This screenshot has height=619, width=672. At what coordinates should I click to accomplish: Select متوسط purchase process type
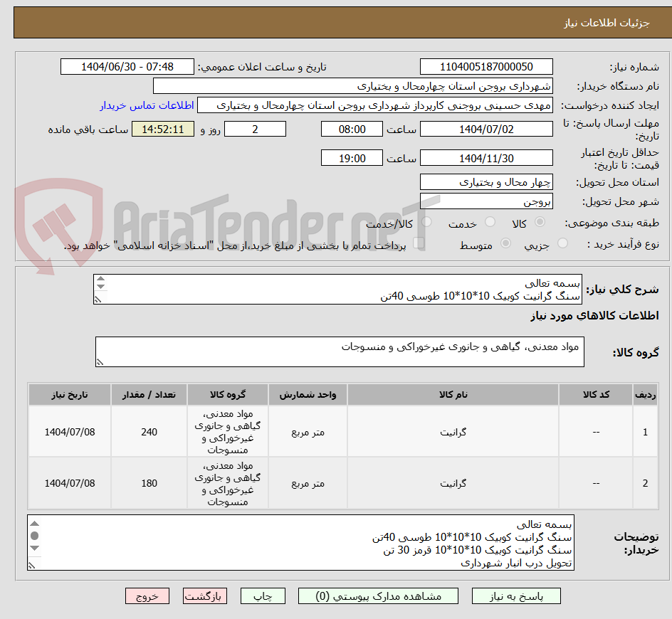pyautogui.click(x=506, y=243)
